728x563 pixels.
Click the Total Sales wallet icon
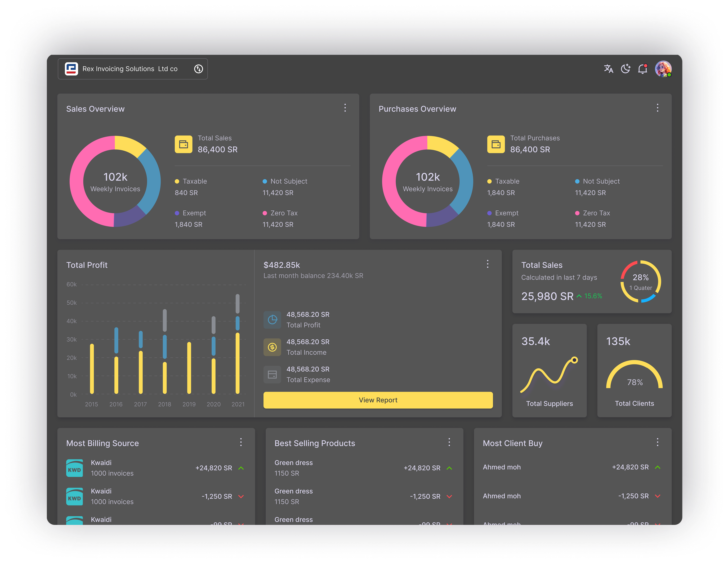(183, 144)
